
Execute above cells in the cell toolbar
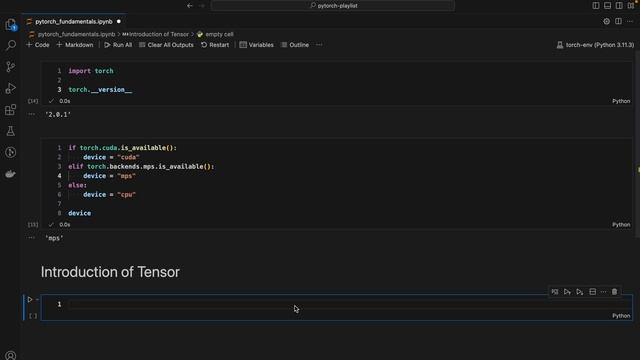point(567,291)
